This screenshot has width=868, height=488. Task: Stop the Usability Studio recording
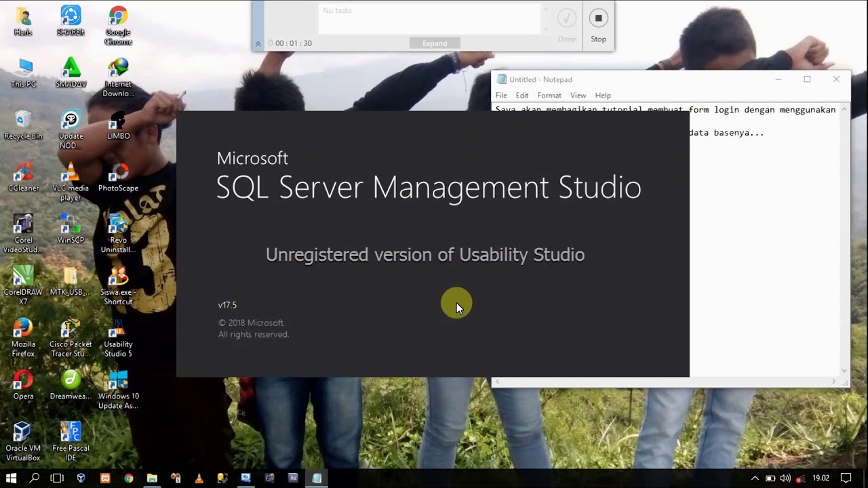pyautogui.click(x=598, y=26)
